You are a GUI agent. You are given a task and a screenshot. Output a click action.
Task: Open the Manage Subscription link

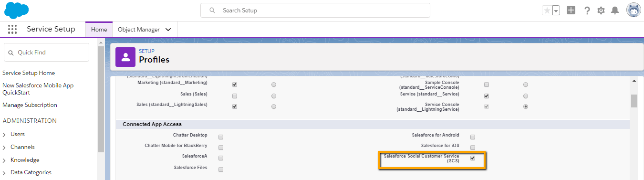[30, 105]
